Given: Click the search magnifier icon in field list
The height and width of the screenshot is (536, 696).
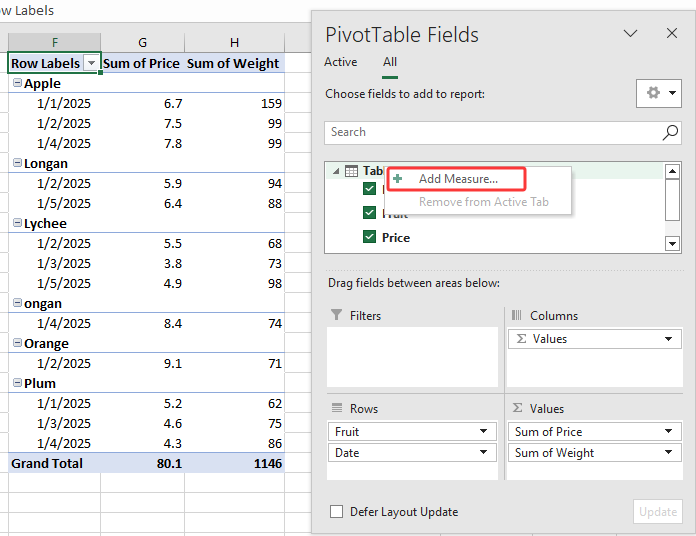Looking at the screenshot, I should (670, 132).
